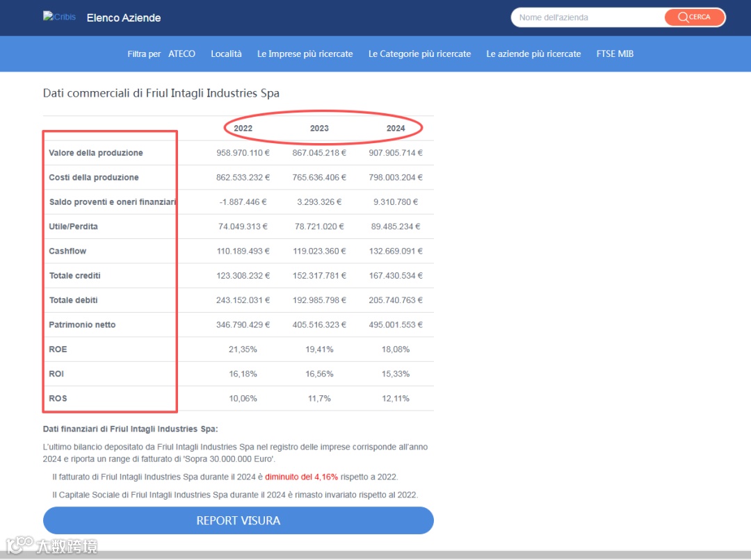Select value 958.970.110 € for 2022
Viewport: 751px width, 560px height.
(243, 153)
